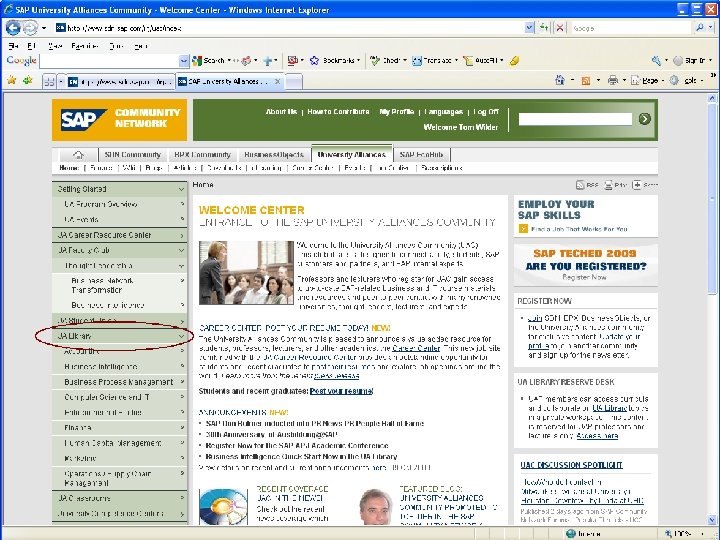
Task: Close the SAP University Alliances browser tab
Action: [x=277, y=81]
